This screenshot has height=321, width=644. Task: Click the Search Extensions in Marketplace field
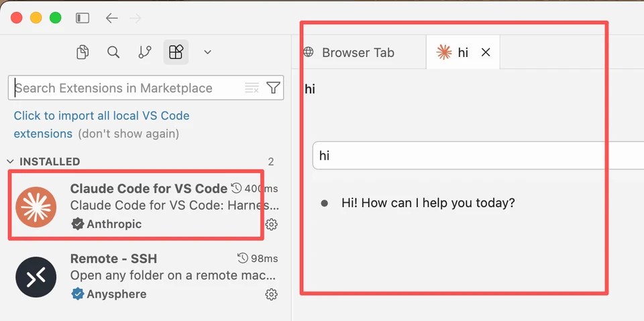click(146, 88)
